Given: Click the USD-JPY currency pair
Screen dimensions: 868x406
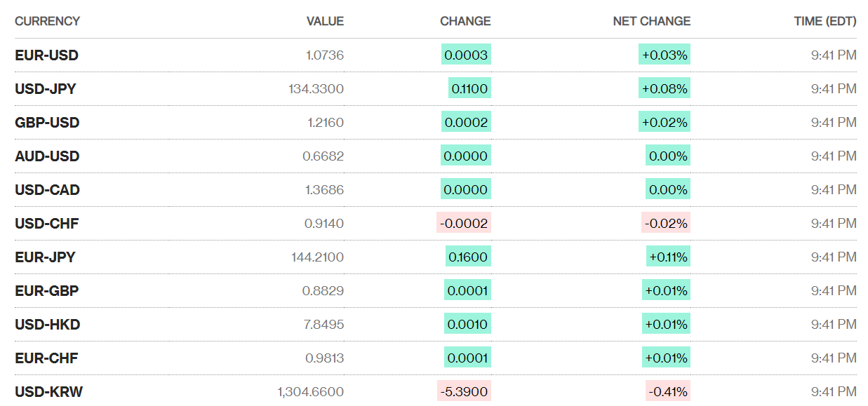Looking at the screenshot, I should tap(46, 89).
